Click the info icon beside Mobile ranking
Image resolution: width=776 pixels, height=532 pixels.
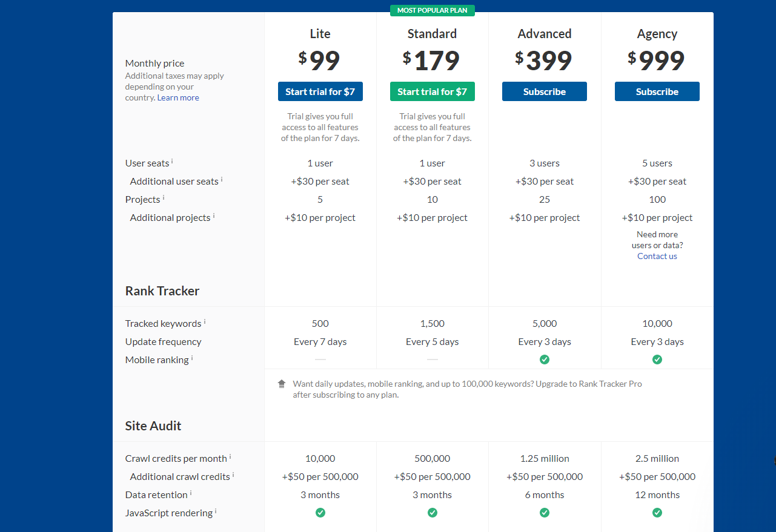tap(192, 358)
